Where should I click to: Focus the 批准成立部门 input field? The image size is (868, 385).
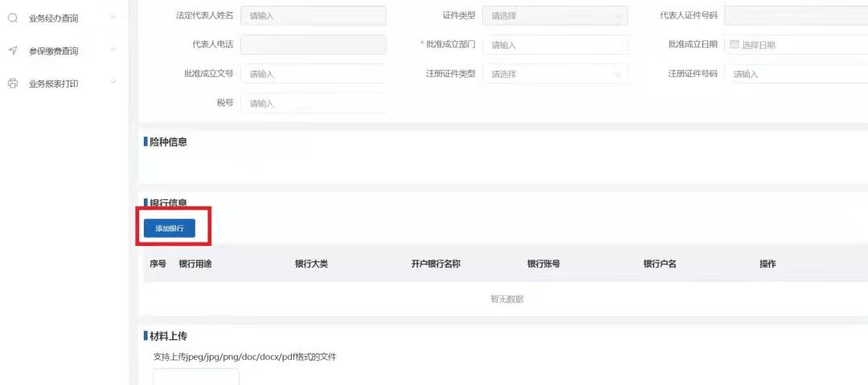point(555,45)
